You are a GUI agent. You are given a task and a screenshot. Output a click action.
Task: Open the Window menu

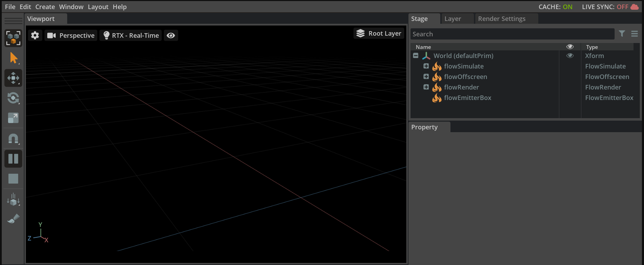71,7
